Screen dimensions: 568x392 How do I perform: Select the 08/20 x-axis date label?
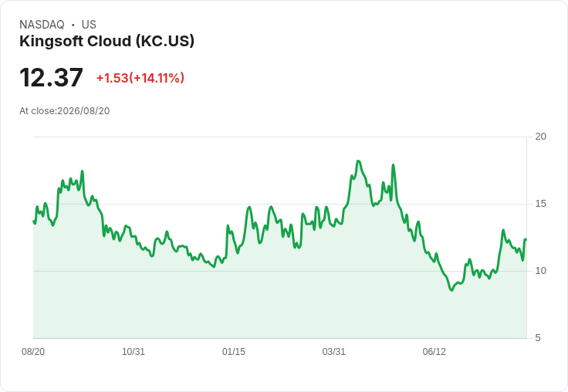tap(33, 351)
